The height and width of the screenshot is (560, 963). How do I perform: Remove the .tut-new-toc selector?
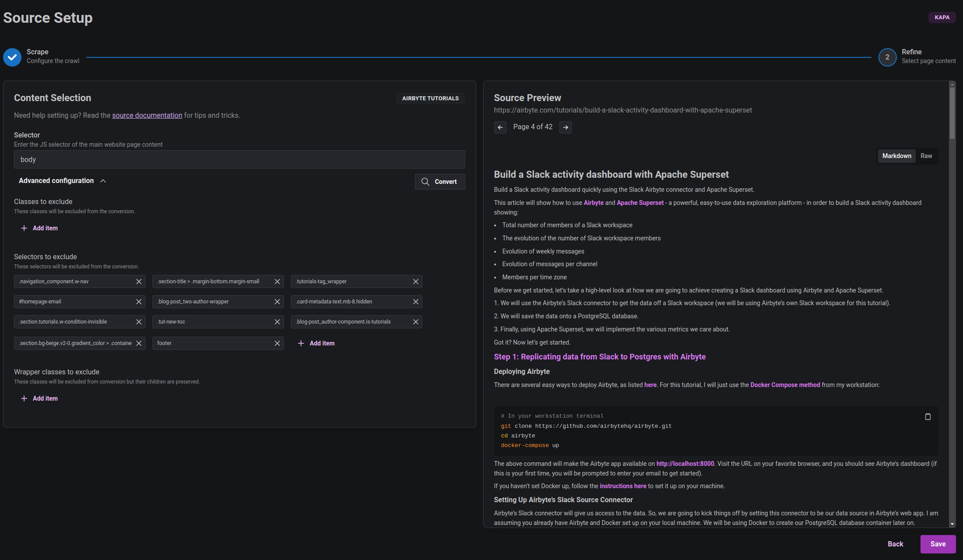tap(277, 322)
